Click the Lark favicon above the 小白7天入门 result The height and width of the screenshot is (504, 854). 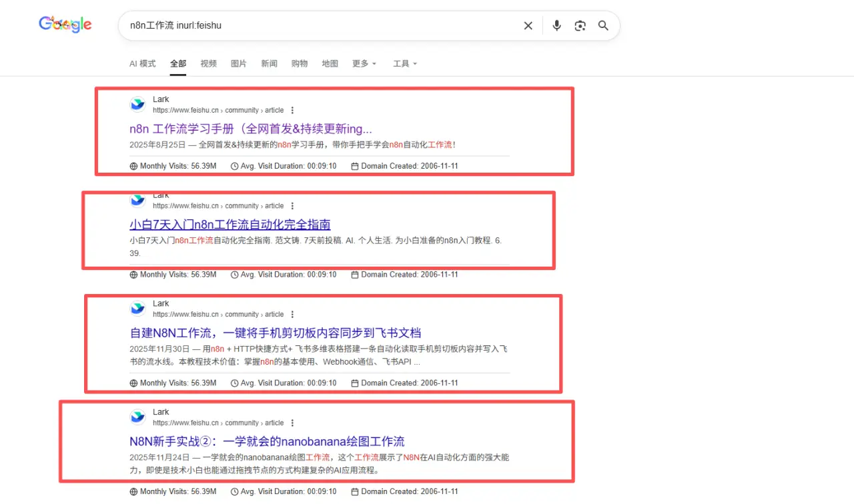pyautogui.click(x=138, y=199)
